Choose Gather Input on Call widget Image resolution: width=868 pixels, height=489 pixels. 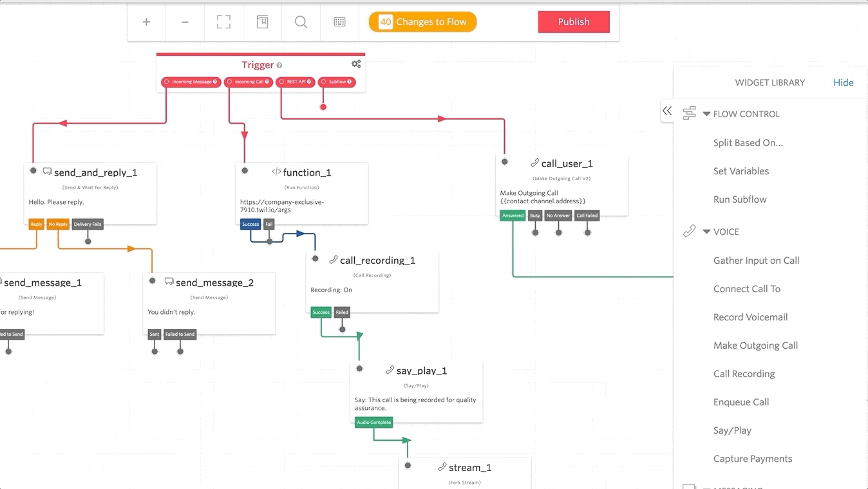pyautogui.click(x=757, y=261)
